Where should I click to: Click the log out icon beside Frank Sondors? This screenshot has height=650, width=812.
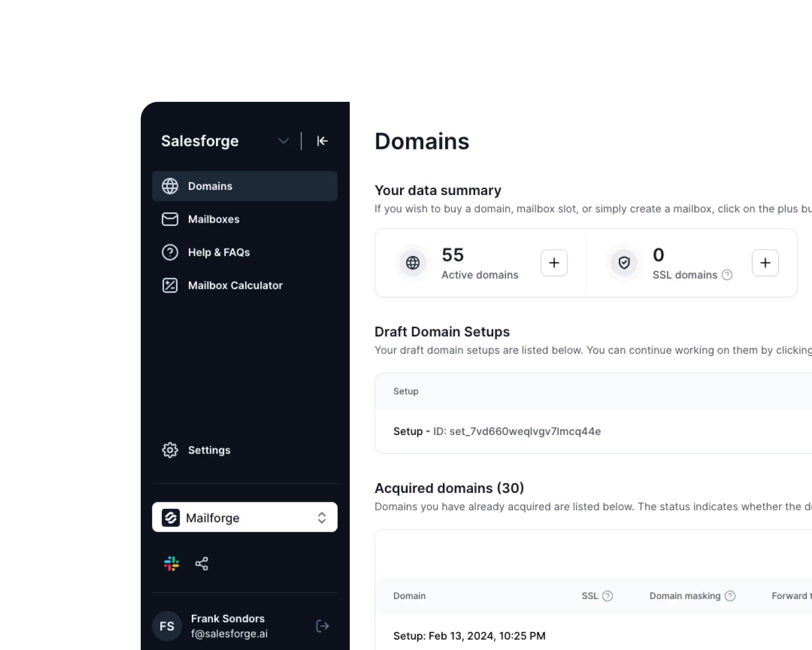(x=322, y=626)
